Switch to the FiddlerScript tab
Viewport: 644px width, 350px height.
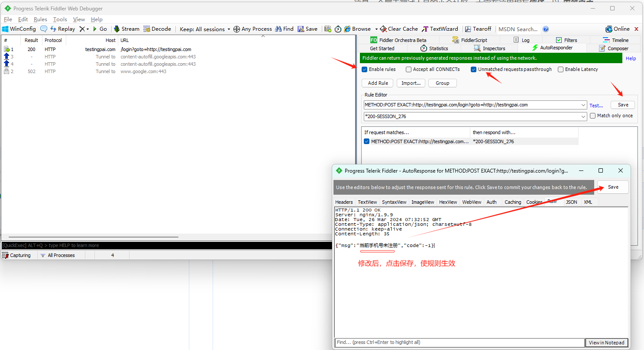[469, 40]
